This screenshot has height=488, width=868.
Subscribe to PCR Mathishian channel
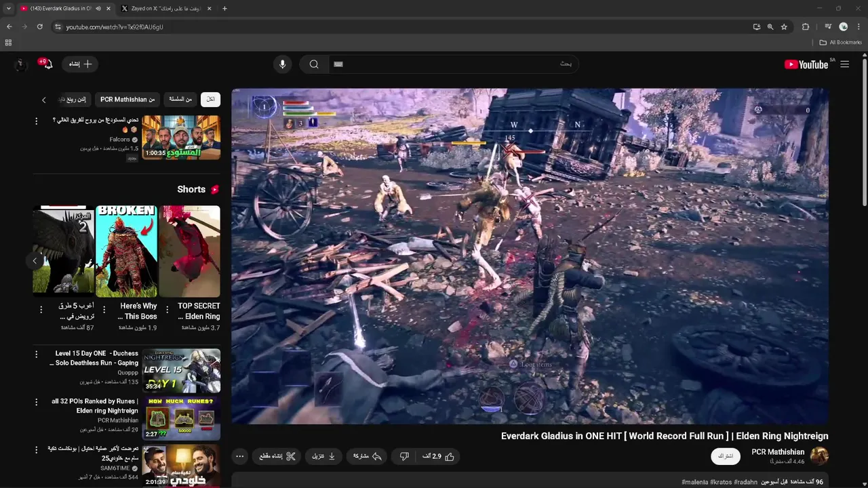726,456
